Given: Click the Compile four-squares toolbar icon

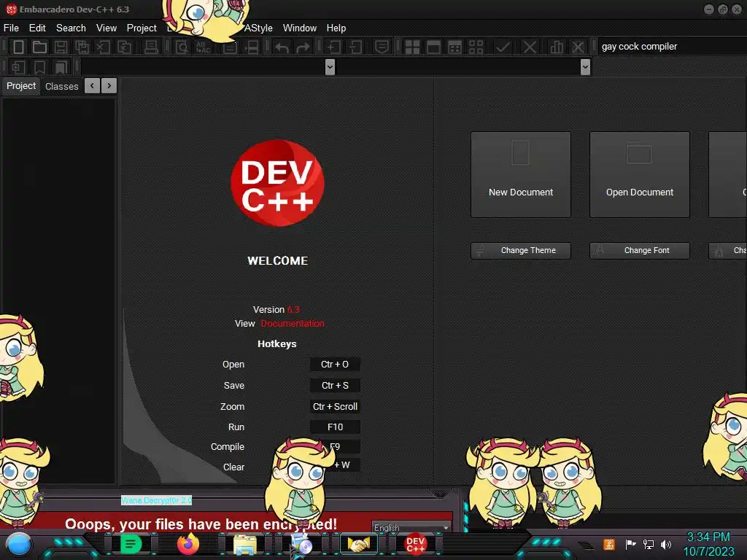Looking at the screenshot, I should [x=412, y=47].
